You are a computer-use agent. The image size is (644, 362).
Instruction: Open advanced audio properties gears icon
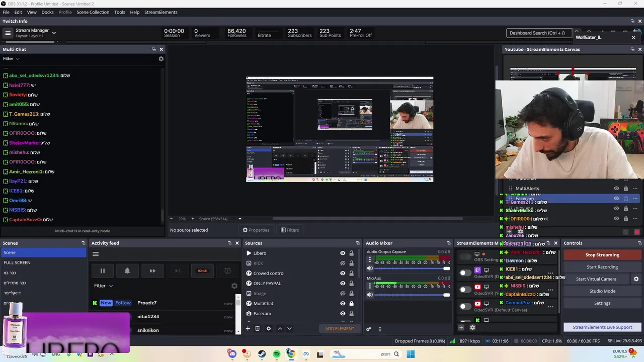[x=368, y=329]
